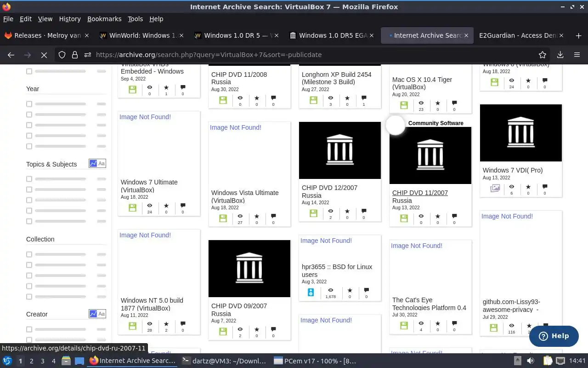Viewport: 588px width, 368px height.
Task: Open the tracking protection shield icon
Action: point(62,55)
